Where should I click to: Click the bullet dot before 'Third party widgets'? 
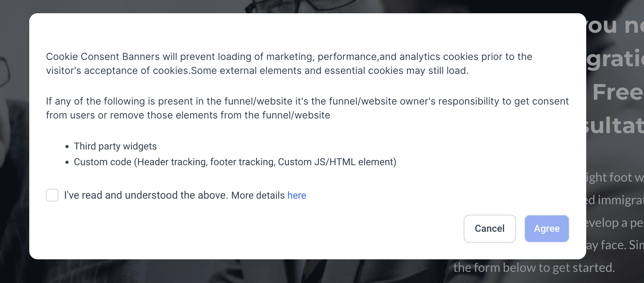[x=67, y=147]
